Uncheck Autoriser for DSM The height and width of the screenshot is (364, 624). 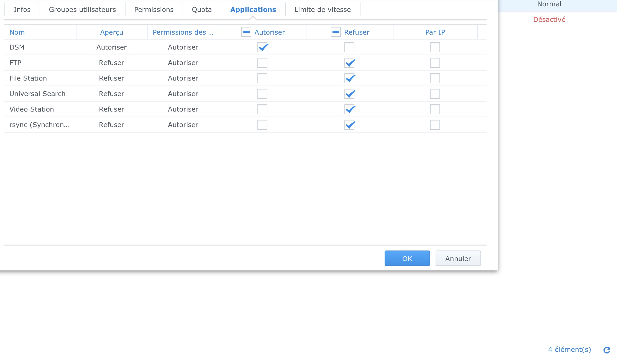click(262, 47)
